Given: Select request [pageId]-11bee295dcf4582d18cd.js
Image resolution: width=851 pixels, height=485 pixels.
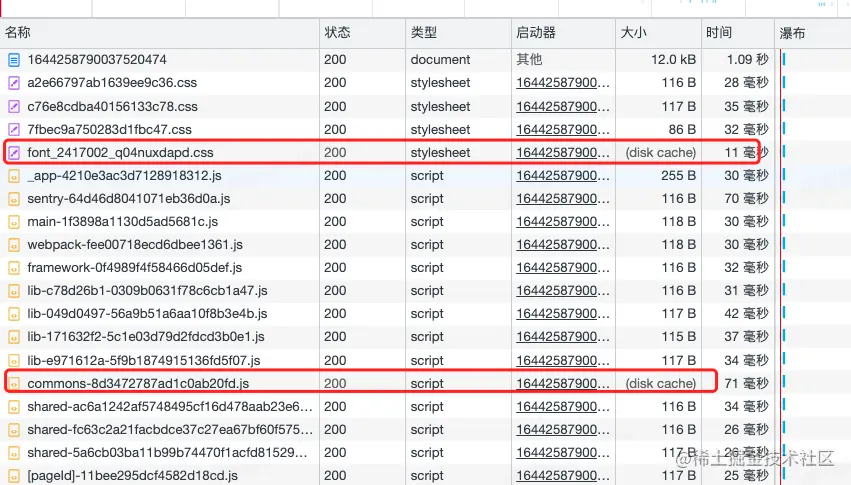Looking at the screenshot, I should [132, 476].
